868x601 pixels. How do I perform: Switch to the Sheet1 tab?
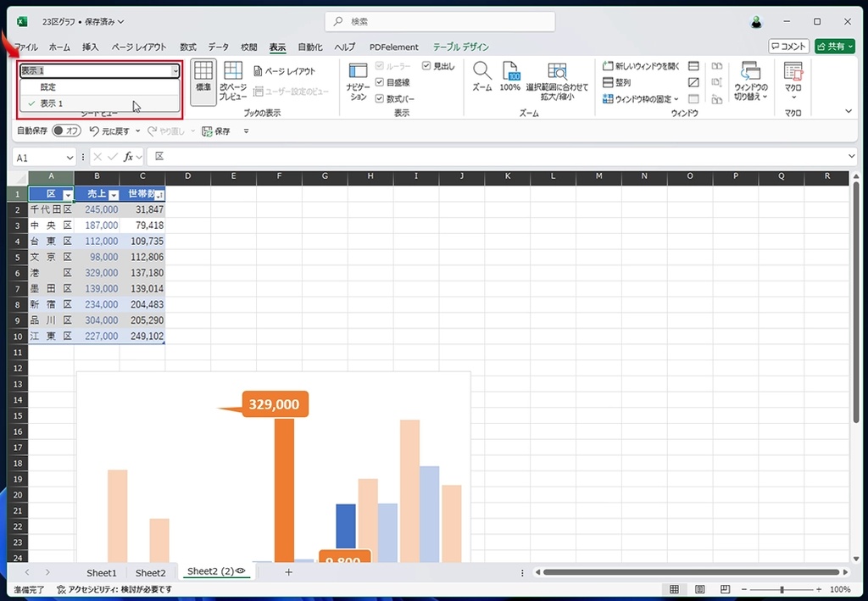tap(102, 573)
